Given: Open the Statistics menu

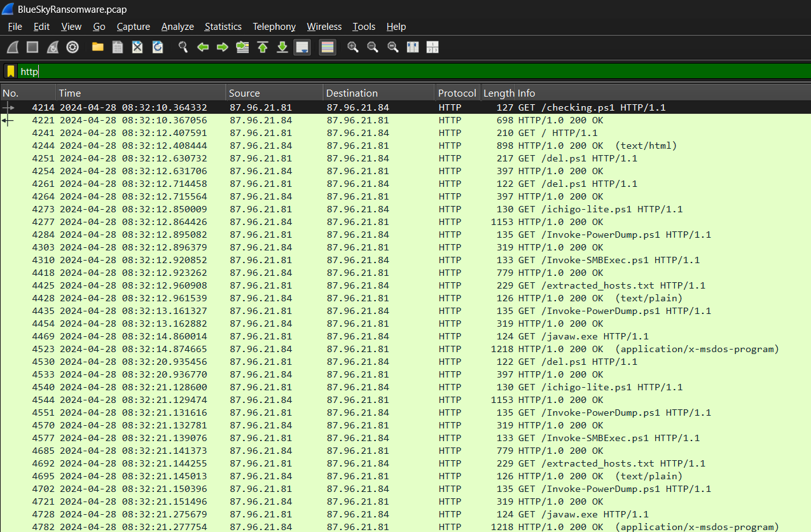Looking at the screenshot, I should 223,27.
